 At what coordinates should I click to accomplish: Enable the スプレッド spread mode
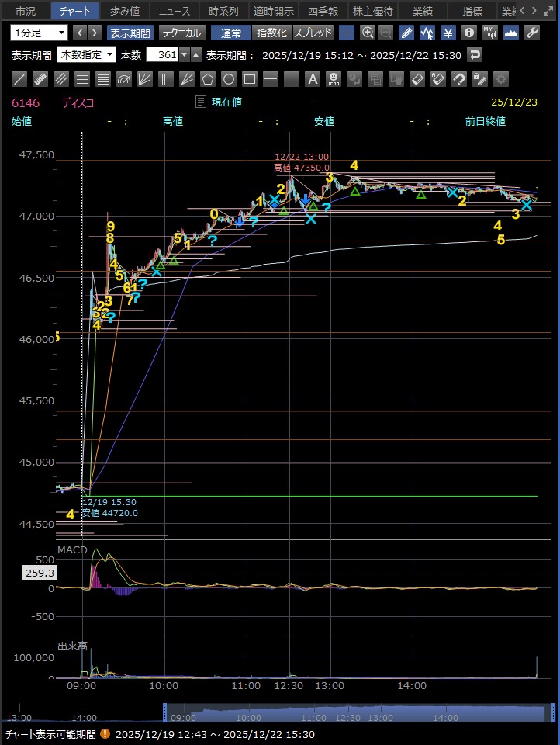tap(313, 33)
